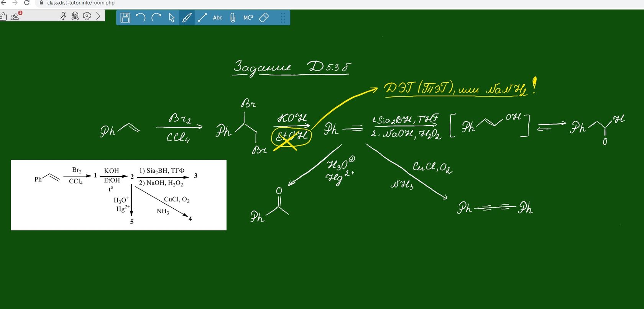Open the settings gear
This screenshot has width=644, height=309.
pyautogui.click(x=87, y=16)
